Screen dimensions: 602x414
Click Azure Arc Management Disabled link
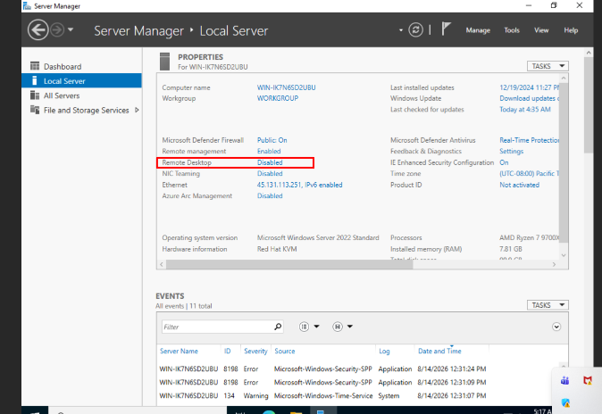coord(270,196)
